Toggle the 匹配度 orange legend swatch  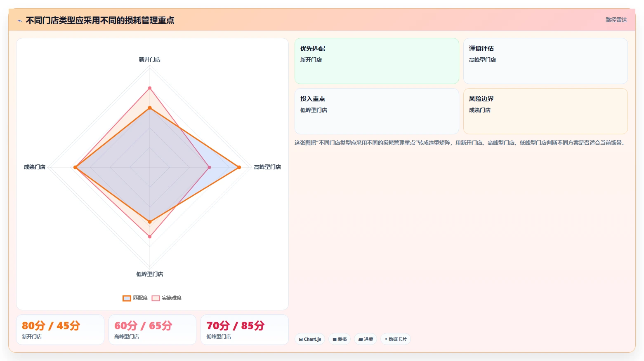click(x=127, y=298)
